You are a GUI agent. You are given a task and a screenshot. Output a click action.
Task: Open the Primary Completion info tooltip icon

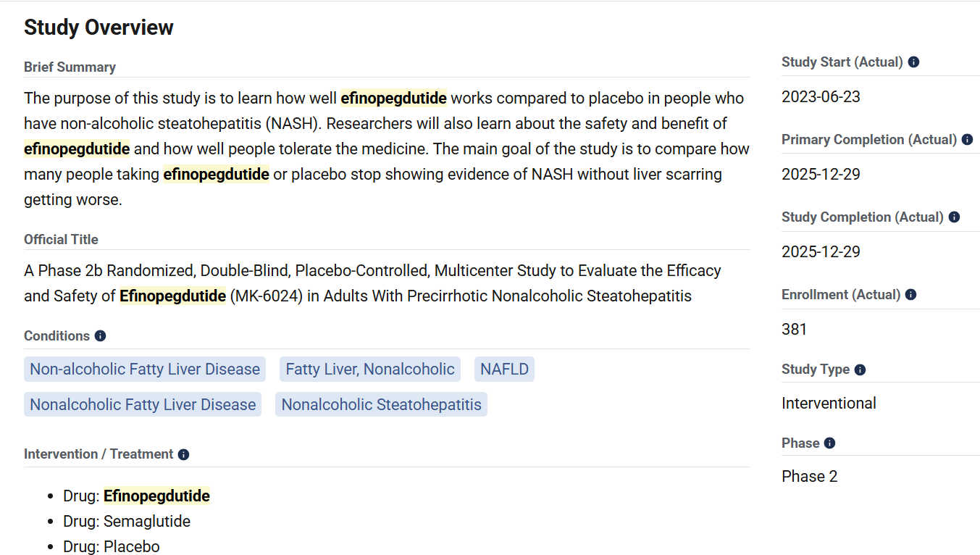click(967, 140)
